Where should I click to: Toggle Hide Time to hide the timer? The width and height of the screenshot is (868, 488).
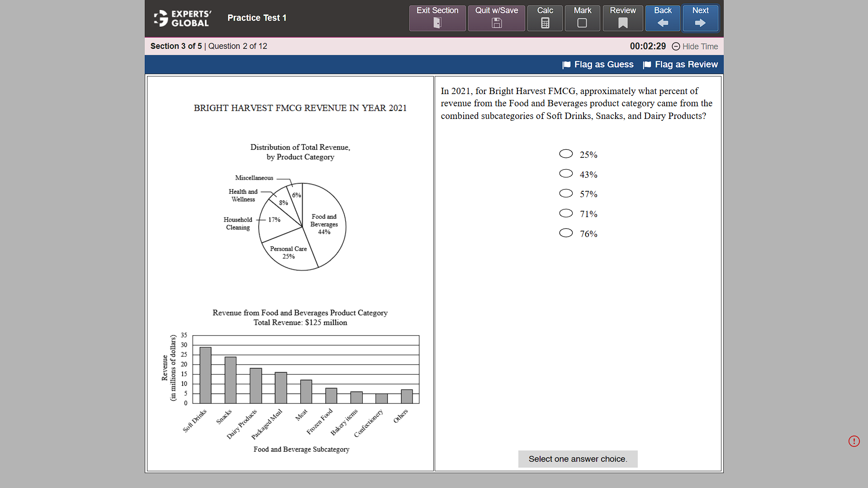[700, 46]
